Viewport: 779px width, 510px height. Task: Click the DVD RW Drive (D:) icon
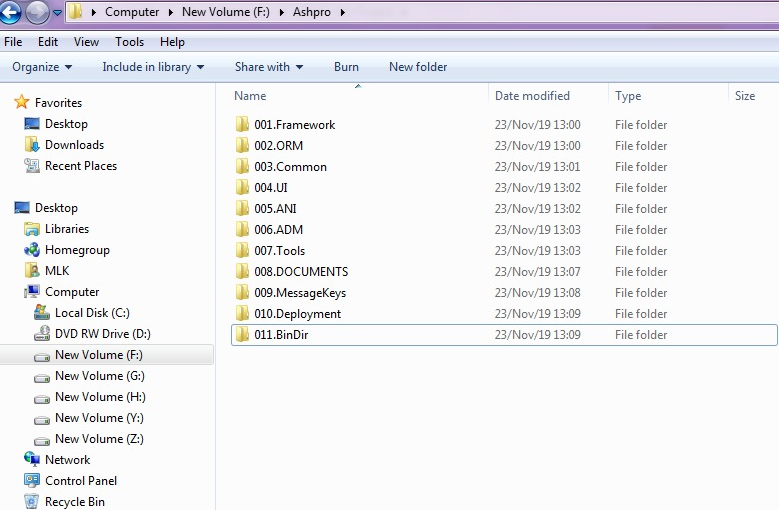tap(42, 334)
